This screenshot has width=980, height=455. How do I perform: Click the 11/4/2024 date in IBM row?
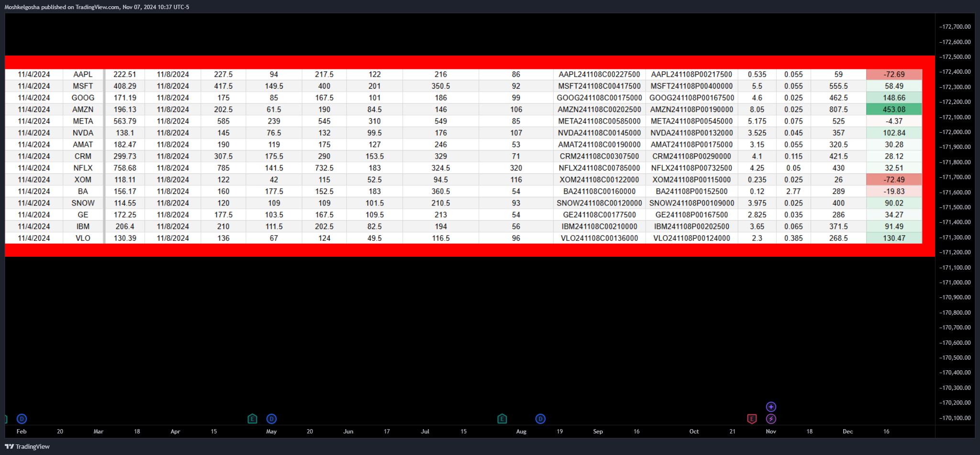tap(33, 227)
